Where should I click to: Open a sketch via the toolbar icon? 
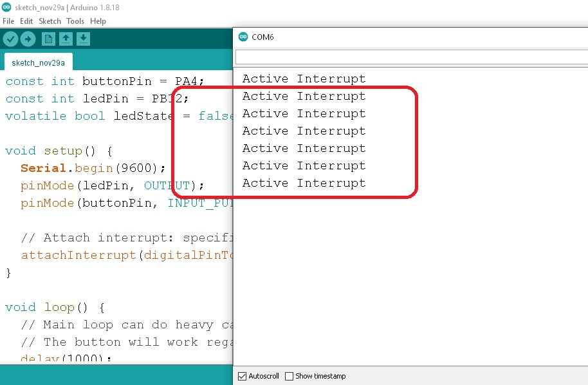click(x=64, y=39)
